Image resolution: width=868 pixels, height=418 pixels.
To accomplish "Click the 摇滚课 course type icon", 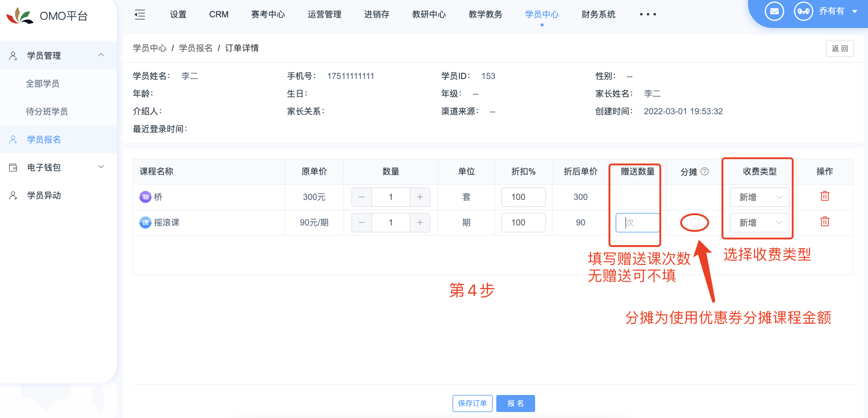I will (x=145, y=222).
